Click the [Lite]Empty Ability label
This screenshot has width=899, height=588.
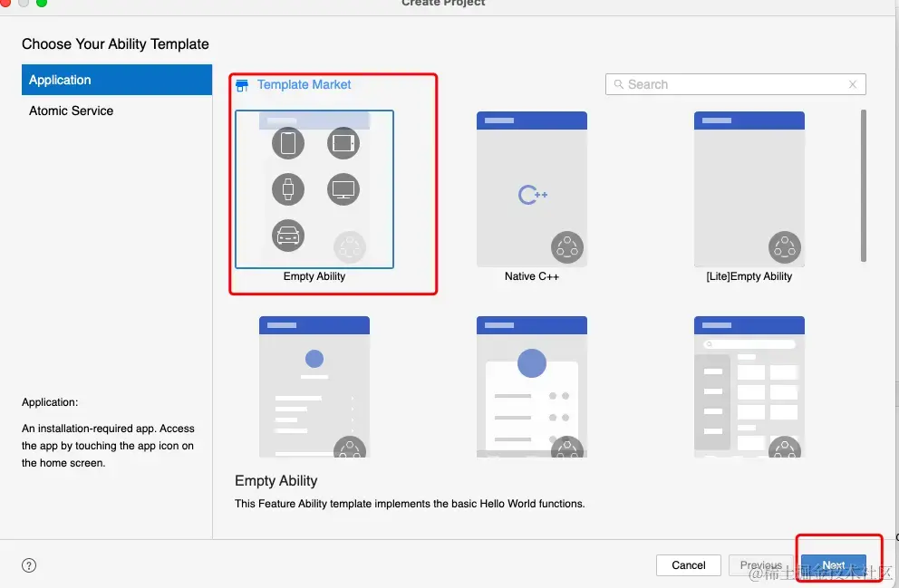[x=749, y=276]
